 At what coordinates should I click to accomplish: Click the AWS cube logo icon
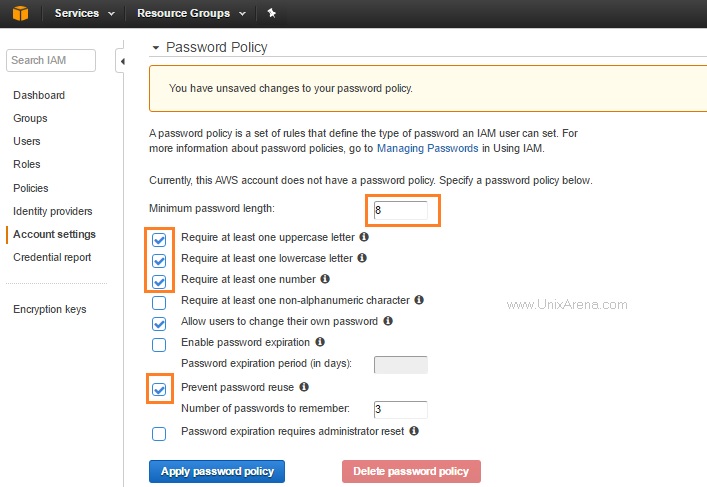21,13
